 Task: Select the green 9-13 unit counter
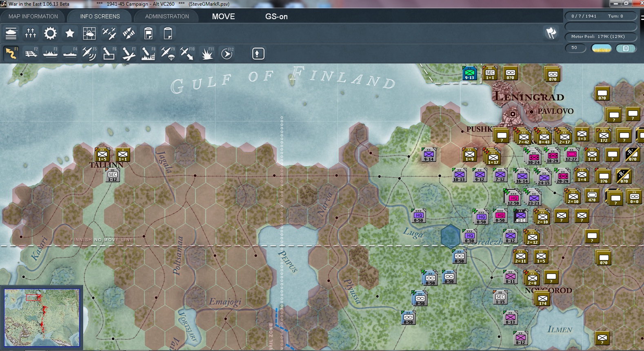[x=469, y=73]
